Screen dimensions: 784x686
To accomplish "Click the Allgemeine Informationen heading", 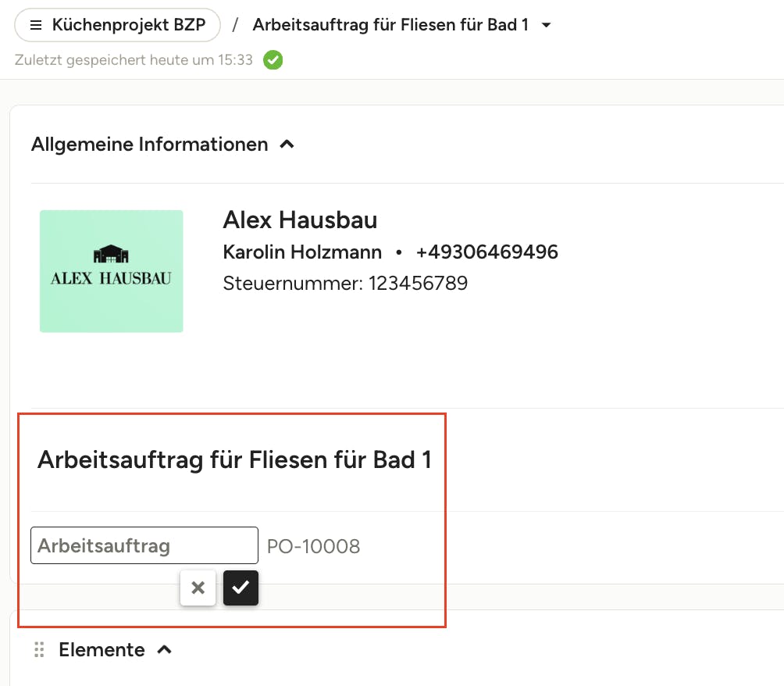I will (x=150, y=145).
